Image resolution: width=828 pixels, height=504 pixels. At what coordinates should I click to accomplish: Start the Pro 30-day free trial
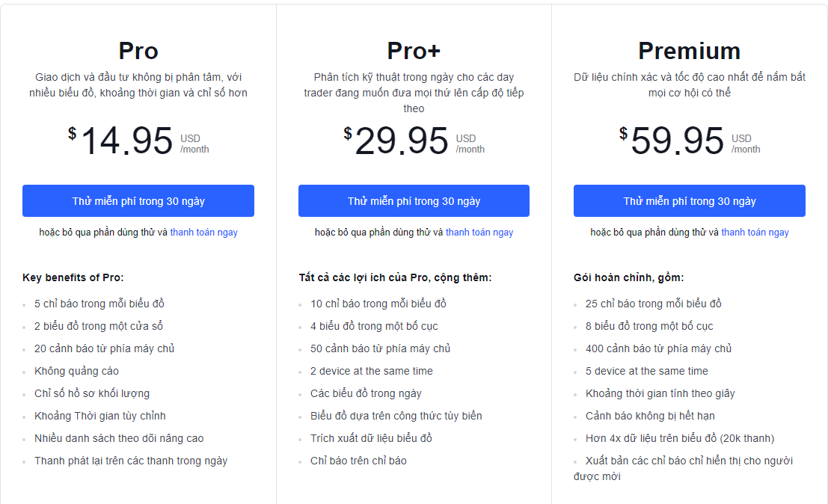point(138,201)
